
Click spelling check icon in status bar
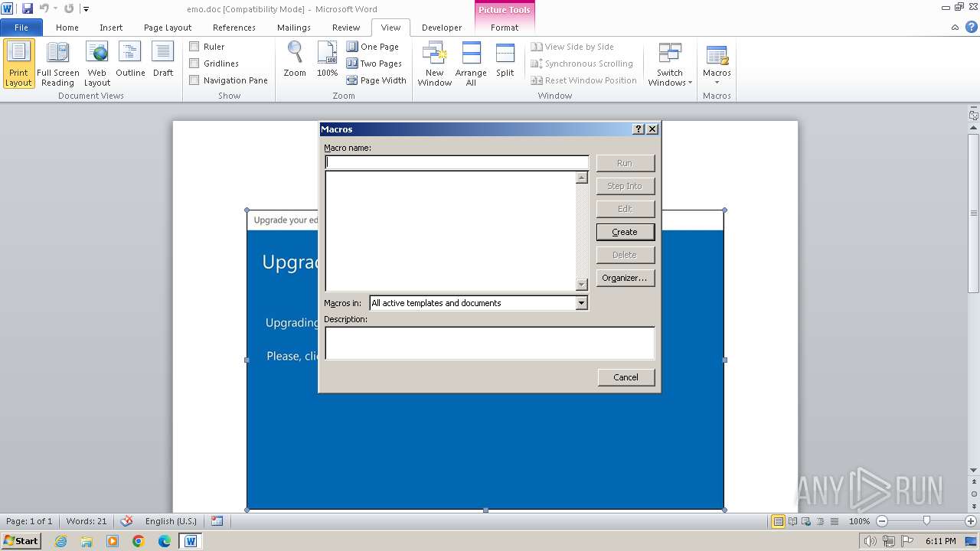(127, 521)
